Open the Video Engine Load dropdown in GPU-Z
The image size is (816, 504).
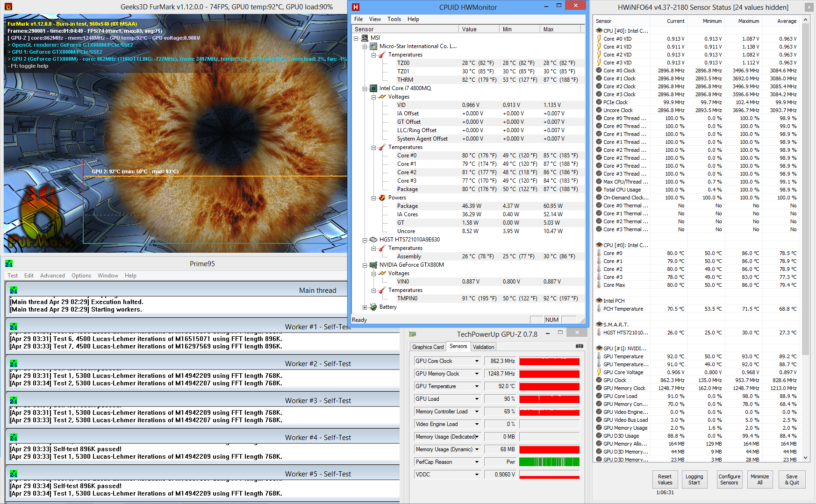click(477, 424)
